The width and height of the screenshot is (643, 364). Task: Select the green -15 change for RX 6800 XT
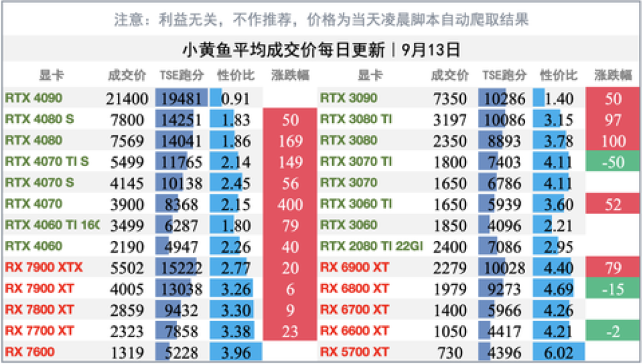pos(613,289)
